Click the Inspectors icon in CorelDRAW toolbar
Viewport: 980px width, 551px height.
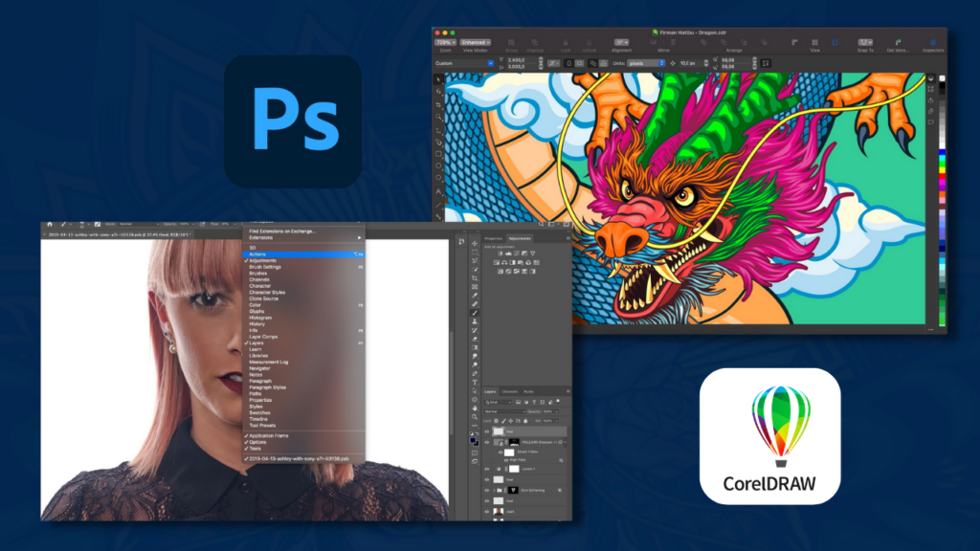click(931, 43)
